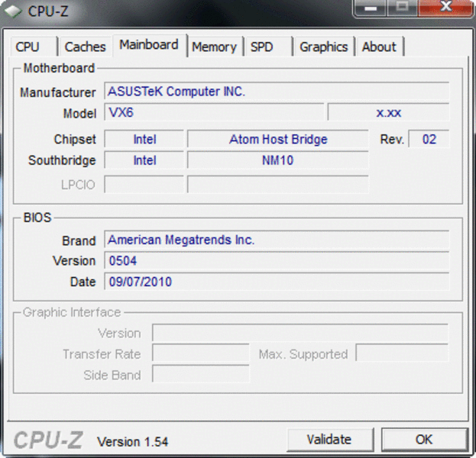Click the x.xx model revision field

tap(389, 112)
